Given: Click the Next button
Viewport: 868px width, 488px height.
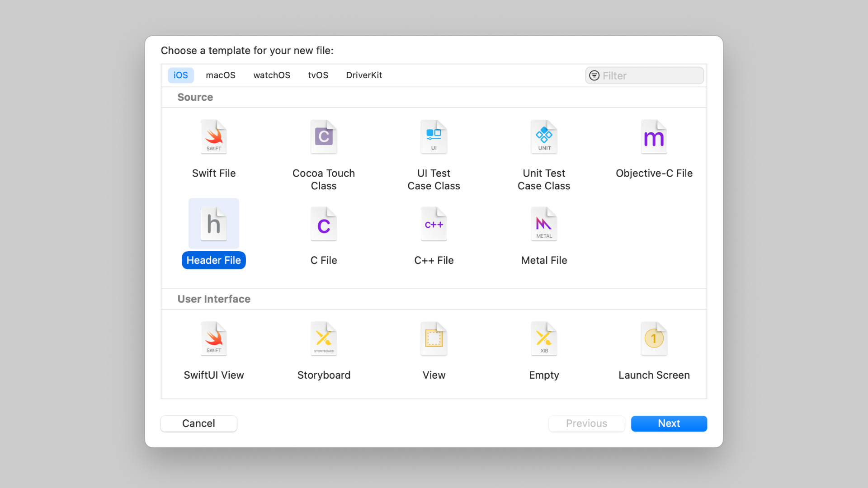Looking at the screenshot, I should pyautogui.click(x=669, y=423).
